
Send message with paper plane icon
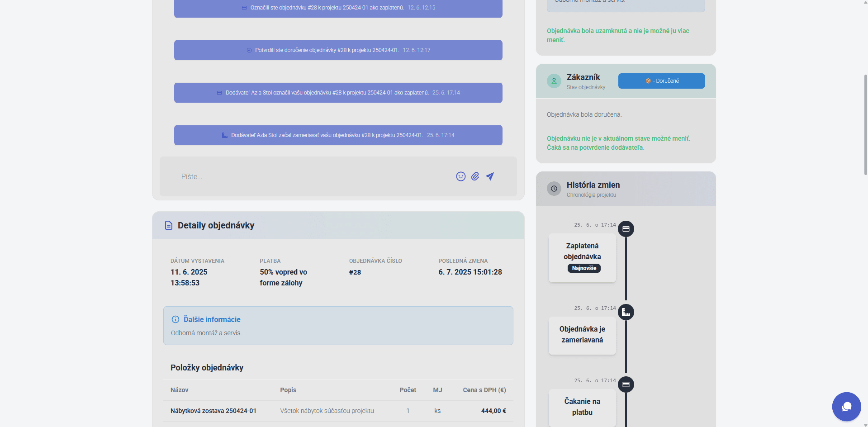point(490,176)
